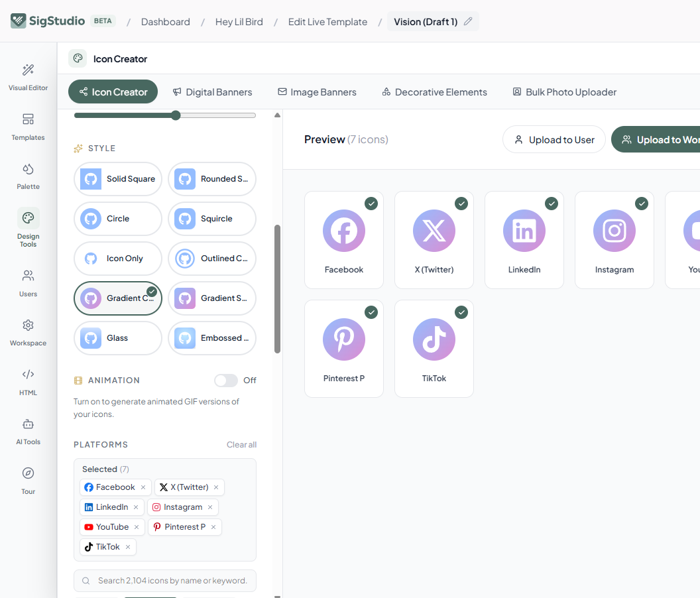Open Templates in the sidebar
This screenshot has height=598, width=700.
pyautogui.click(x=28, y=127)
